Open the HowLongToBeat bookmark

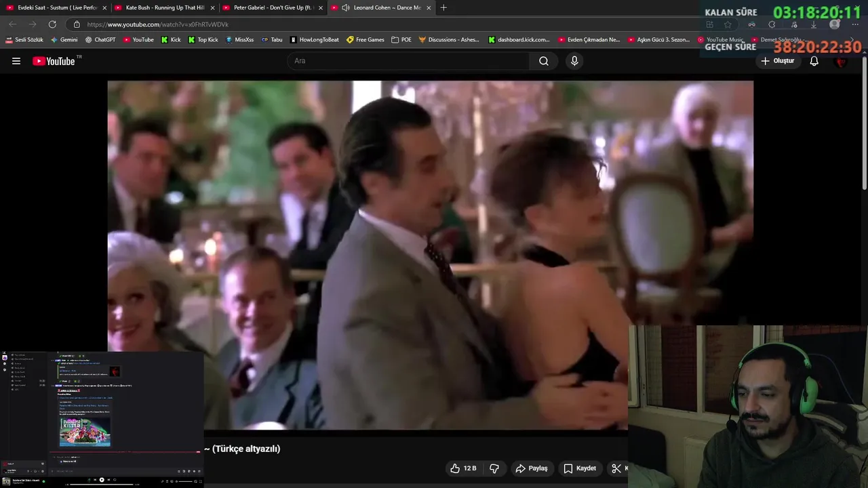pyautogui.click(x=314, y=40)
